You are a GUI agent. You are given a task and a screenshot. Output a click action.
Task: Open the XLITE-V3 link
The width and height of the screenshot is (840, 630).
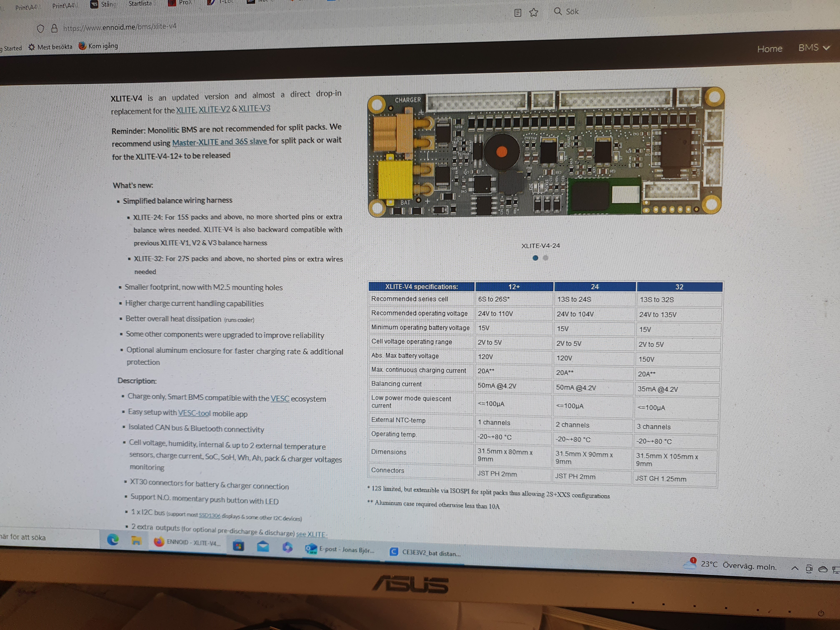coord(254,108)
